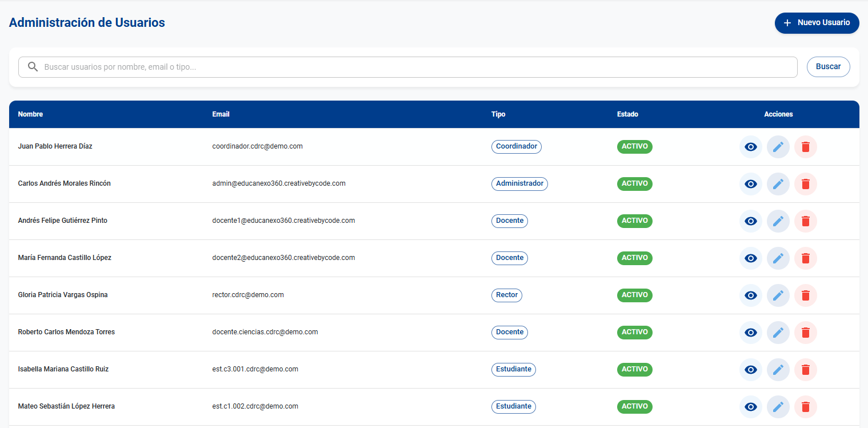
Task: Delete user Mateo Sebastián López Herrera
Action: 806,407
